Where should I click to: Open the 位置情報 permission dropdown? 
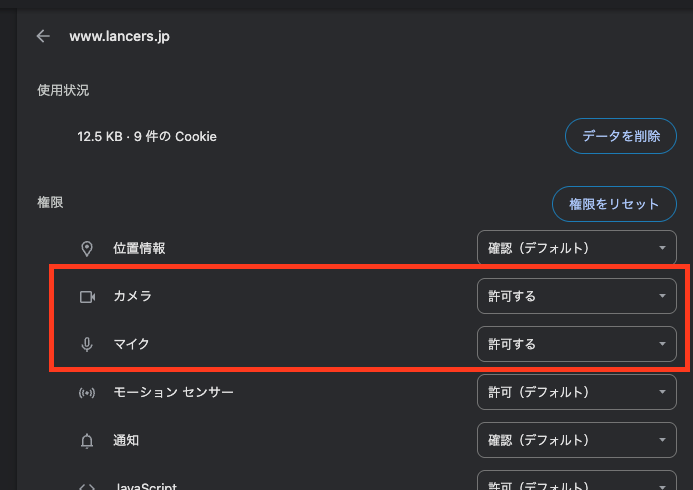576,248
